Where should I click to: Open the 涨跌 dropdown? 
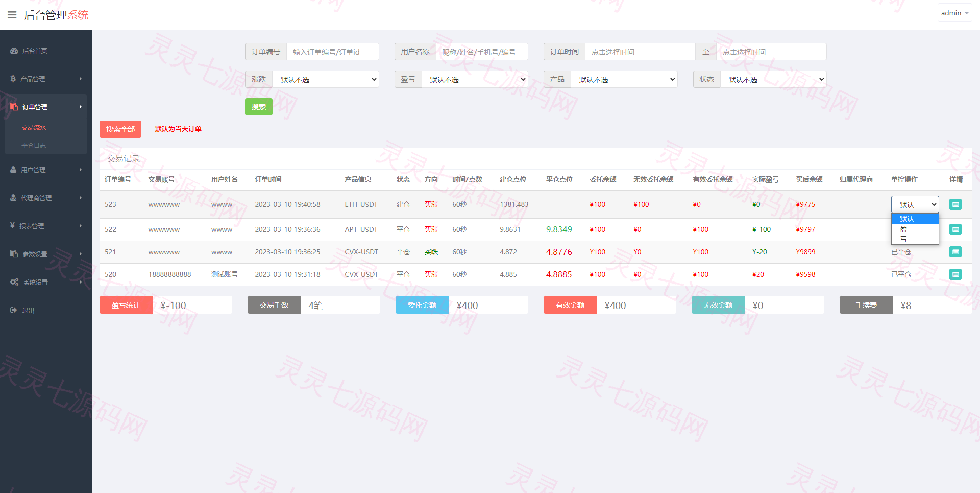coord(326,79)
